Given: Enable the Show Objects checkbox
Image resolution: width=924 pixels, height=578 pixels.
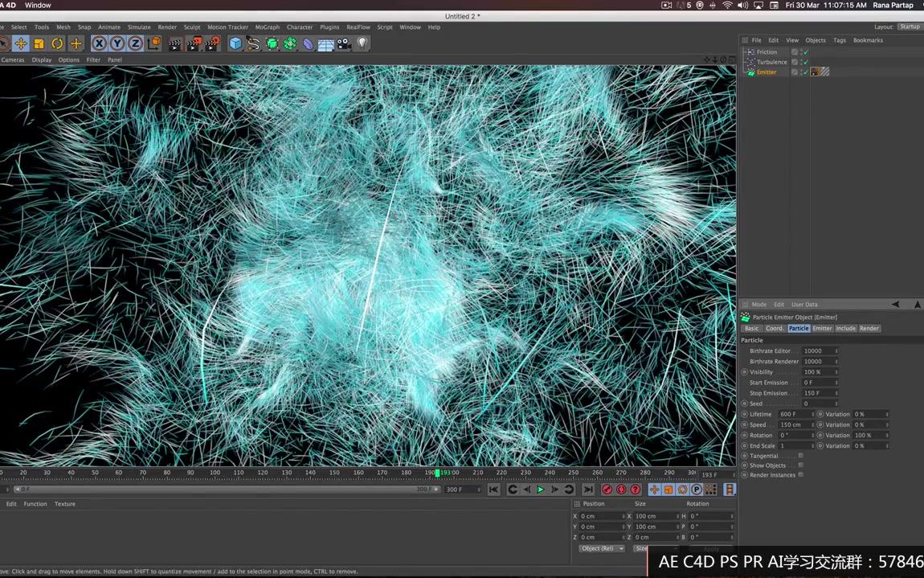Looking at the screenshot, I should [x=800, y=465].
